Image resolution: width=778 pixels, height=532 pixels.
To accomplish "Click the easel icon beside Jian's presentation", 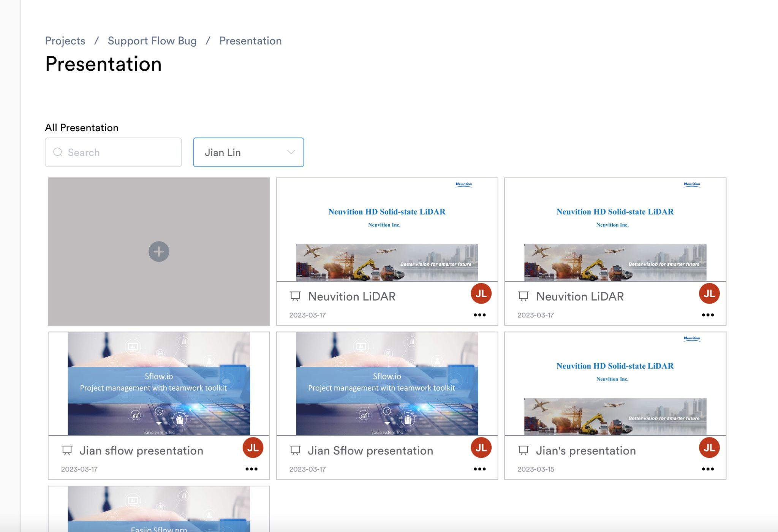I will click(524, 451).
